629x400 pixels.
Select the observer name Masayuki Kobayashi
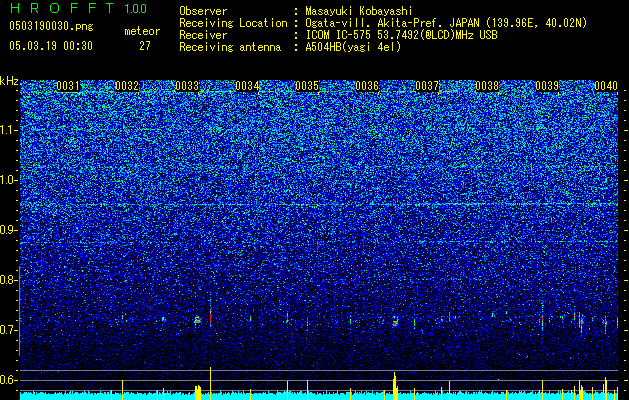coord(359,11)
